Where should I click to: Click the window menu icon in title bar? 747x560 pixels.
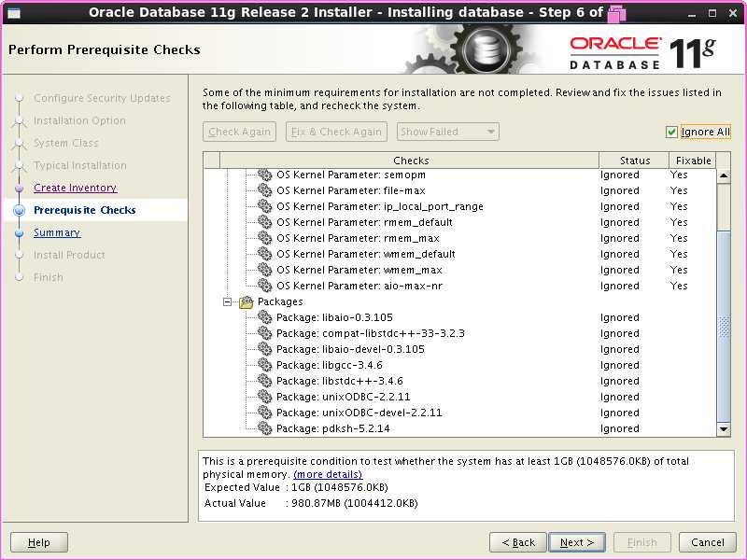point(14,12)
